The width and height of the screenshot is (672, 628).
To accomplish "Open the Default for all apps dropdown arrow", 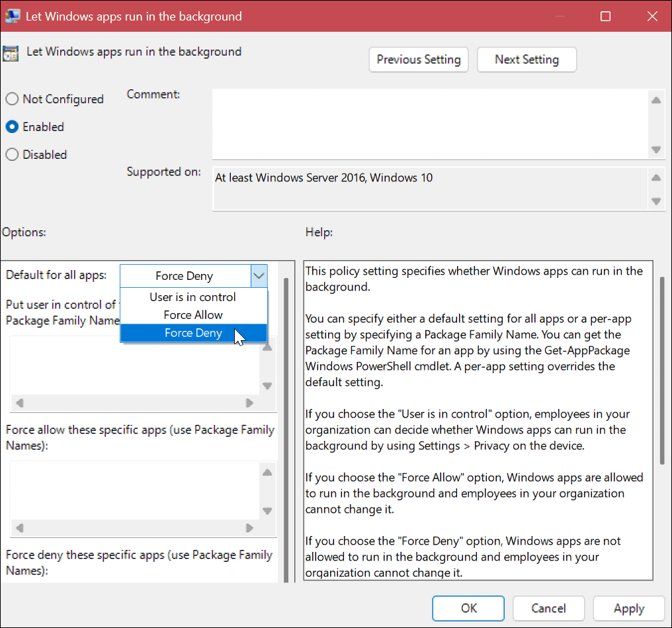I will 259,276.
